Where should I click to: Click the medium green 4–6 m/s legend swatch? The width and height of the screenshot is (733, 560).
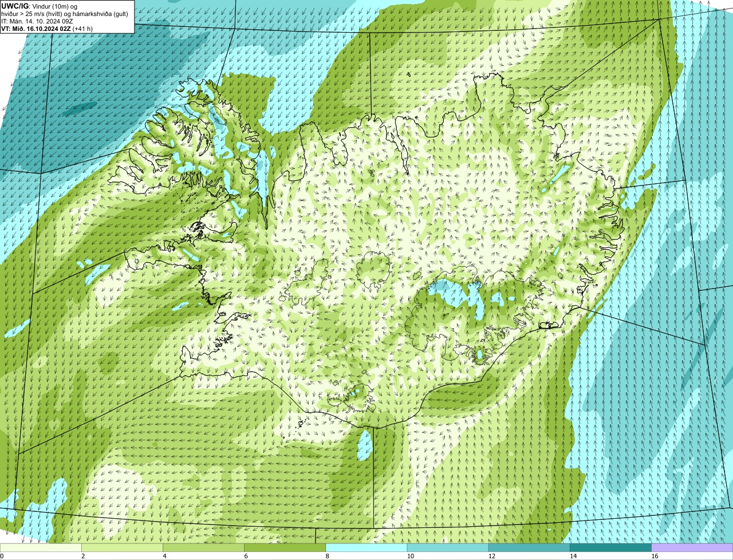tap(203, 547)
